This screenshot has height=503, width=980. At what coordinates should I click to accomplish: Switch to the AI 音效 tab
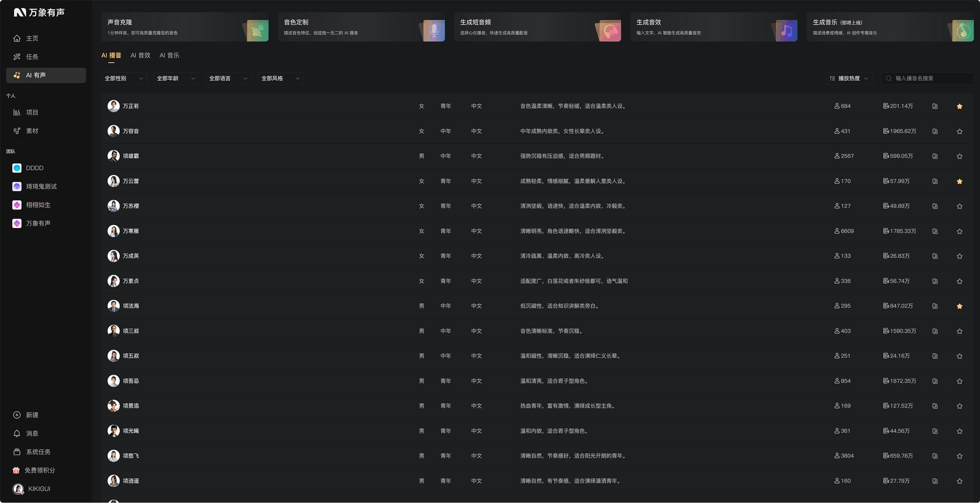pos(141,56)
